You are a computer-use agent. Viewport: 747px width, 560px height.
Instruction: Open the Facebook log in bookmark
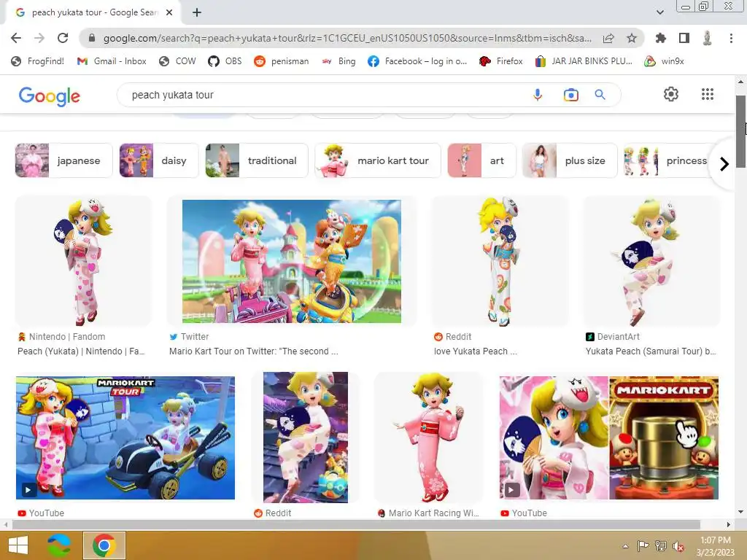coord(417,61)
